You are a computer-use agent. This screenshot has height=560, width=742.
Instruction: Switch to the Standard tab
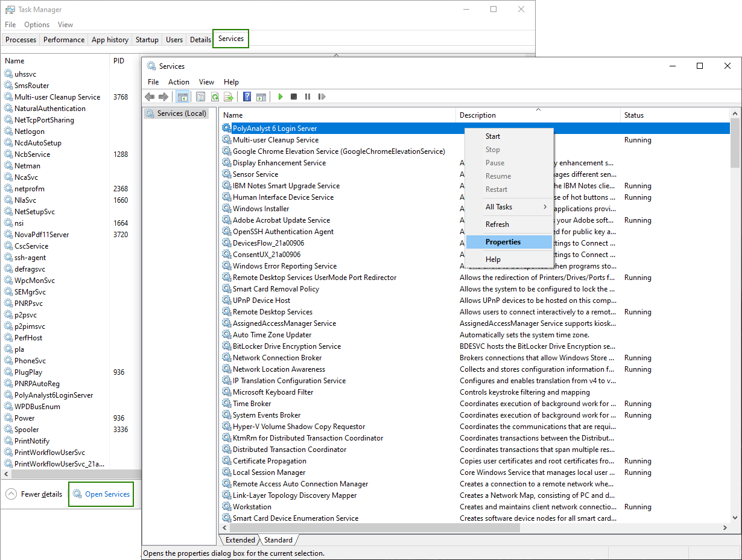point(278,540)
